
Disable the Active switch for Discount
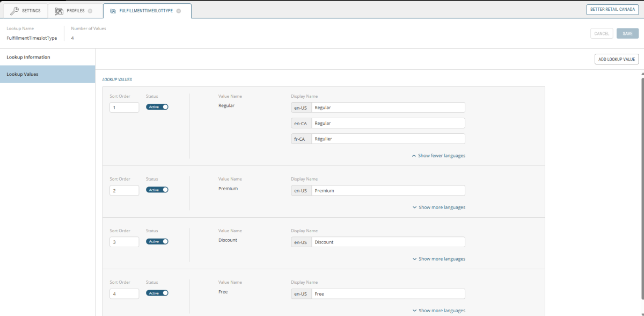tap(157, 241)
